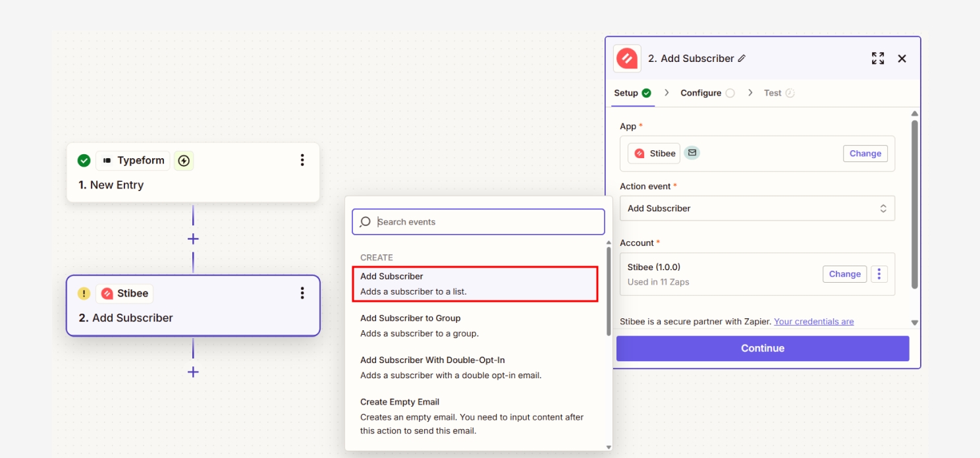Screen dimensions: 980x458
Task: Click the green check status on Typeform step
Action: click(84, 160)
